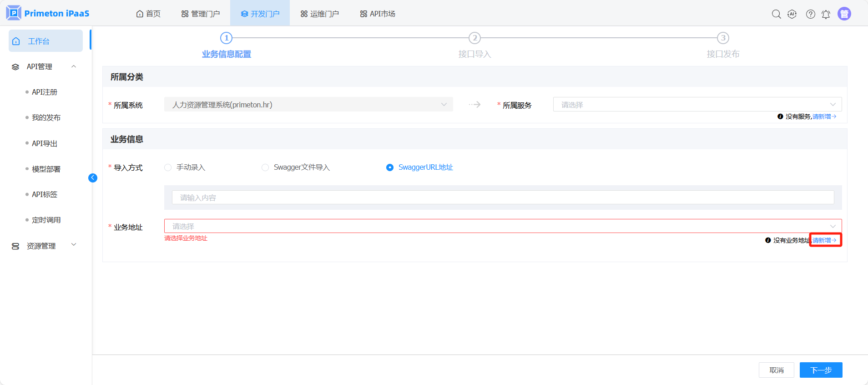
Task: Switch to the 运维门户 tab
Action: pos(320,14)
